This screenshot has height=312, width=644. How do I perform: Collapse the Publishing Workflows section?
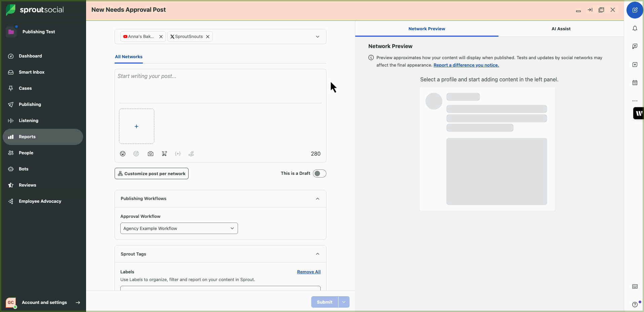click(x=318, y=199)
